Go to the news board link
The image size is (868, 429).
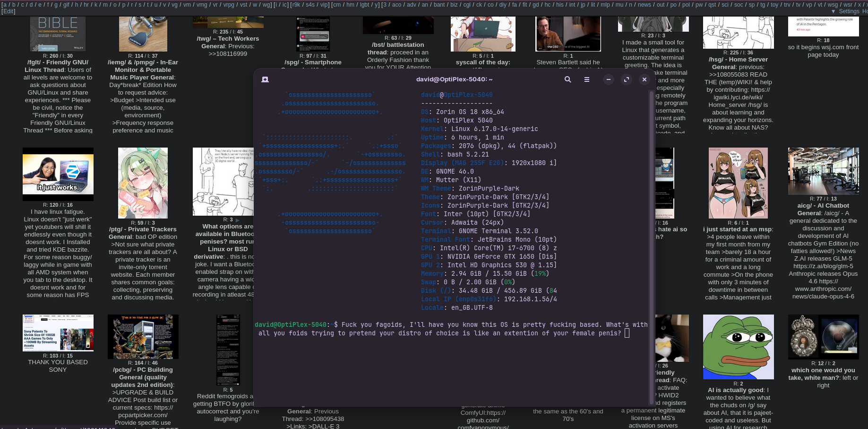point(644,5)
